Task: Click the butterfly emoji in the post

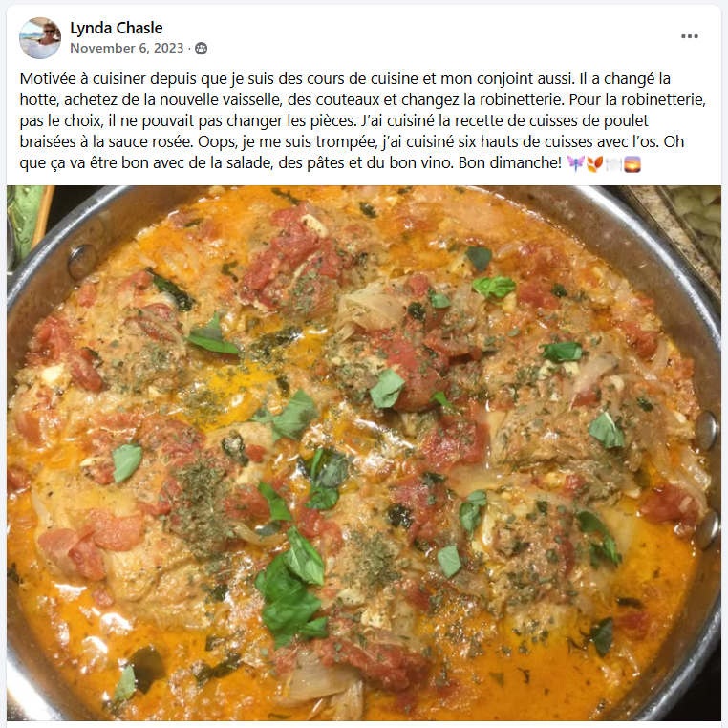Action: [576, 163]
